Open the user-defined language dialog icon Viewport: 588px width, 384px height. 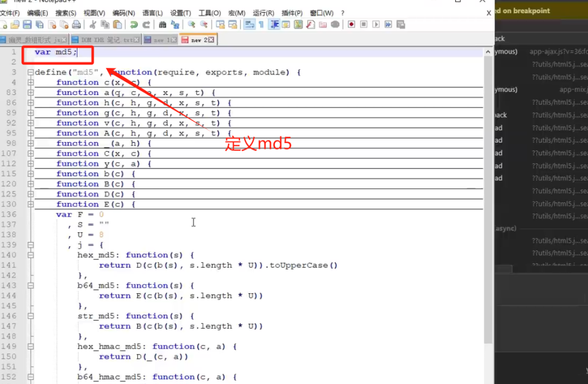pyautogui.click(x=286, y=25)
